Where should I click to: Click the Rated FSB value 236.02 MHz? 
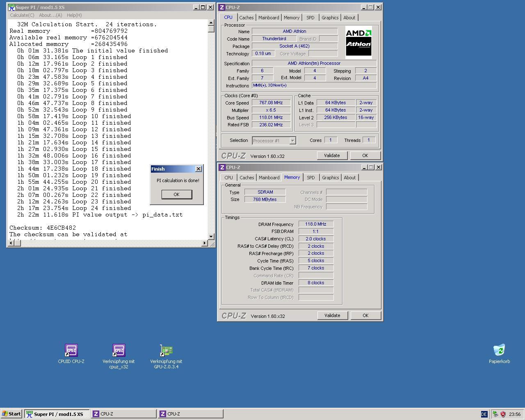point(271,125)
